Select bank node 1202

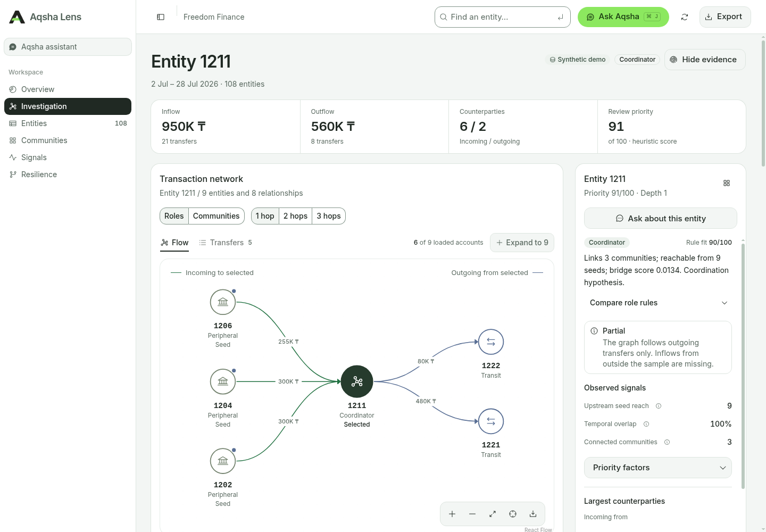pyautogui.click(x=223, y=461)
